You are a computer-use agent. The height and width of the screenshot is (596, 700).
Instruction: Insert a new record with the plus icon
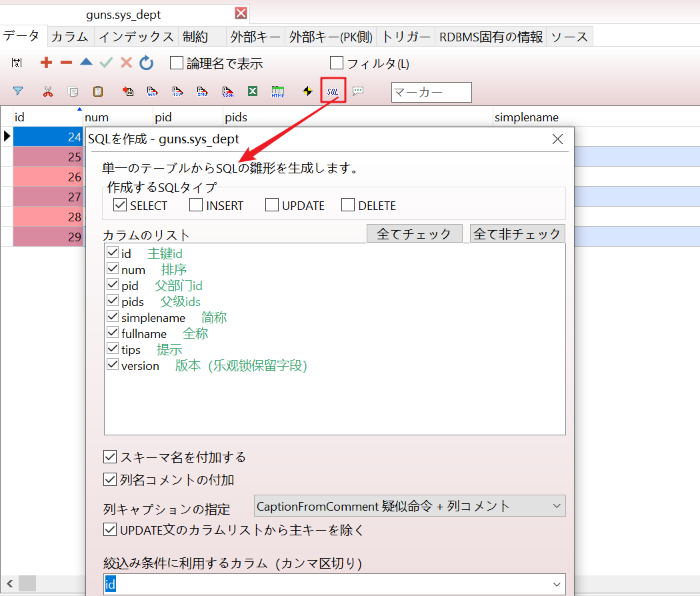[x=45, y=63]
